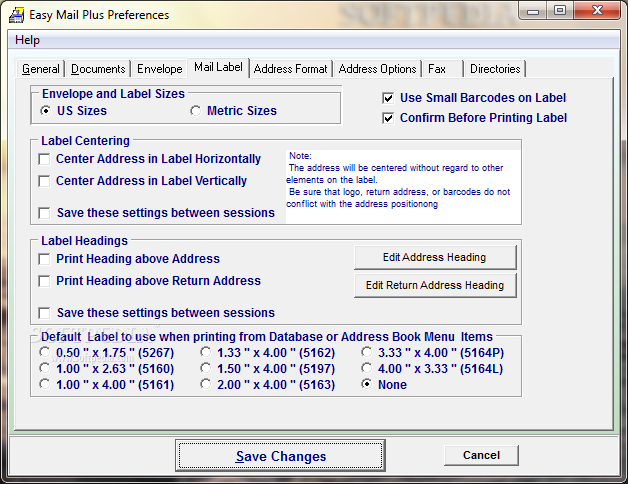Open the Address Options tab
The height and width of the screenshot is (484, 628).
pyautogui.click(x=377, y=69)
